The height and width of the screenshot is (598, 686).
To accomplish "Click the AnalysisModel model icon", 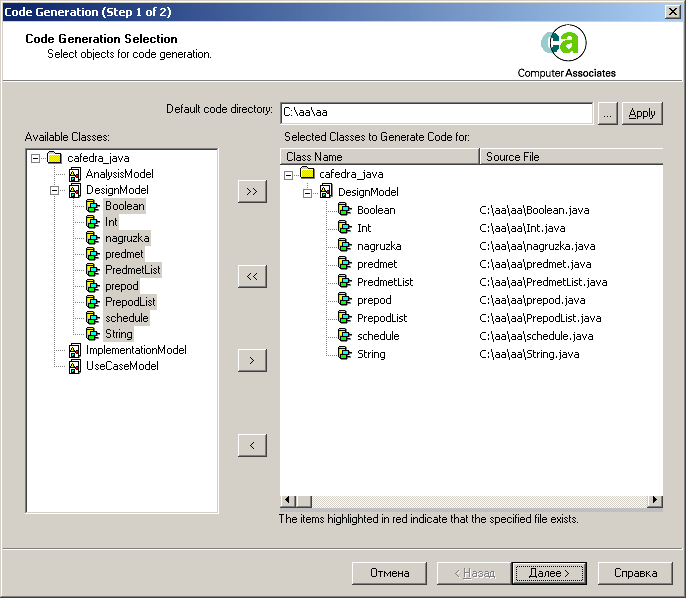I will click(x=75, y=174).
